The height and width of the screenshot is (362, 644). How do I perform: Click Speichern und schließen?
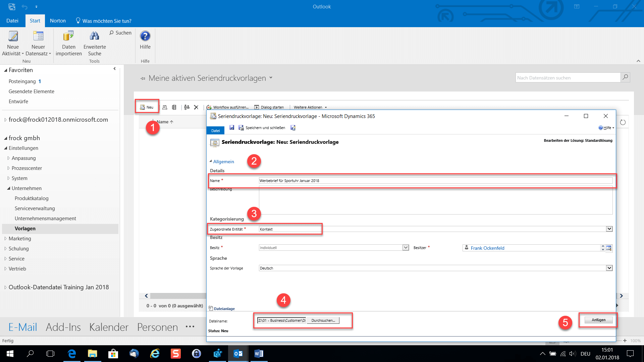pos(262,128)
